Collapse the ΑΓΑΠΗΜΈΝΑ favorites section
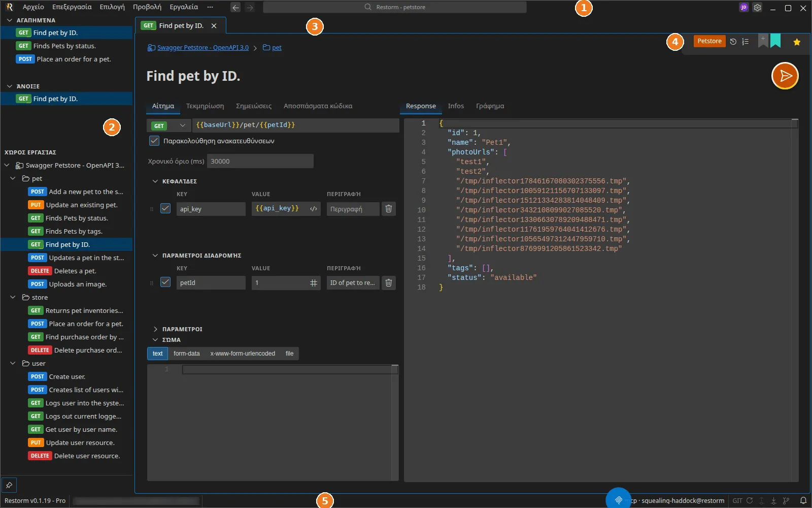 click(x=10, y=20)
